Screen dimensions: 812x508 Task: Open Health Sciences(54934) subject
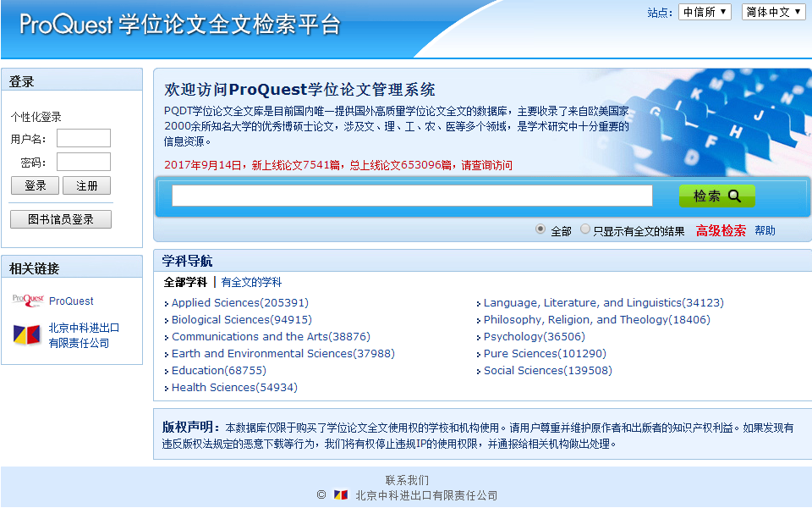coord(234,387)
